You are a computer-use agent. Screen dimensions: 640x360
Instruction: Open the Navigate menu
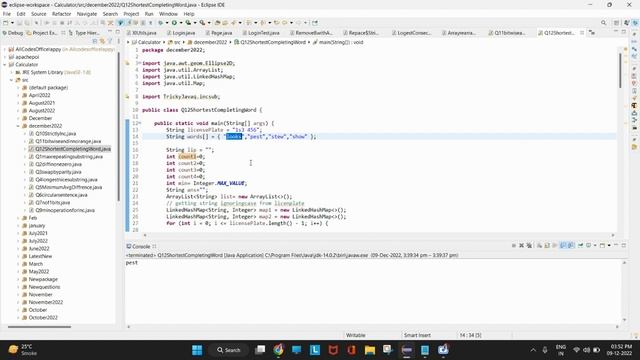pyautogui.click(x=87, y=14)
